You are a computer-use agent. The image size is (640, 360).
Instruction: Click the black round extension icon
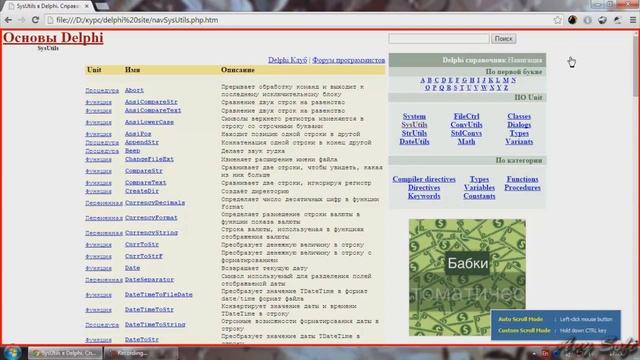(x=572, y=20)
